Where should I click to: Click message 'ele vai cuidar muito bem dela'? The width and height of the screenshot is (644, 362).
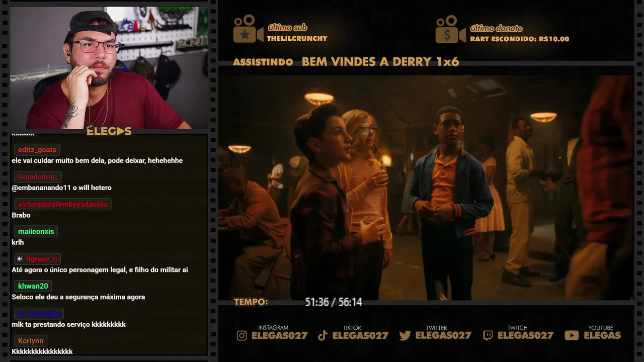pyautogui.click(x=97, y=161)
